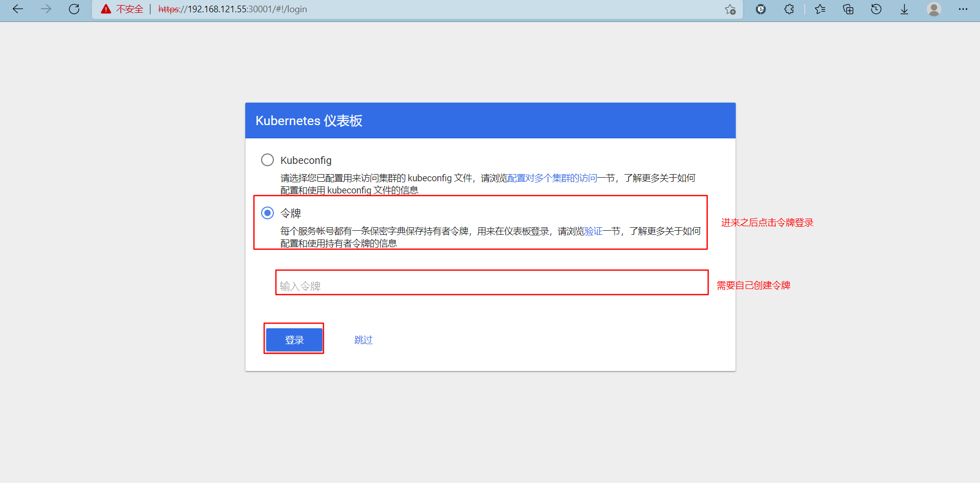Open the 验证 authentication link

(594, 231)
